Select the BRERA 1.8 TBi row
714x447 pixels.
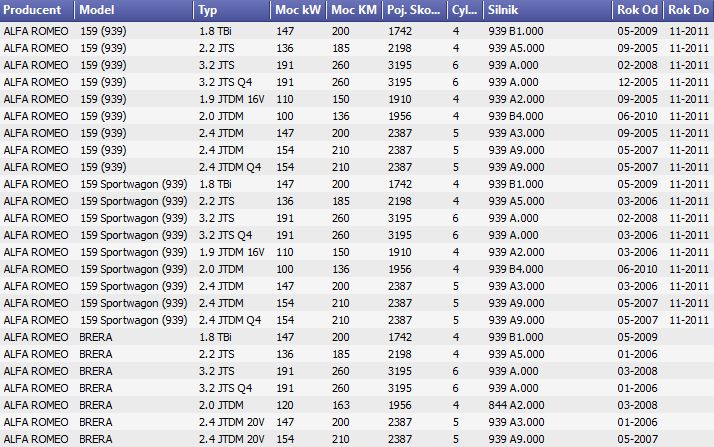coord(357,337)
